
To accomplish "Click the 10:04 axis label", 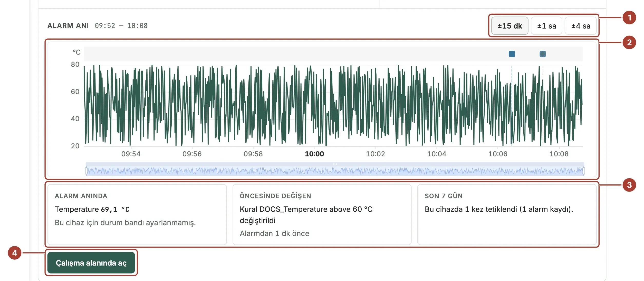I will (x=437, y=154).
